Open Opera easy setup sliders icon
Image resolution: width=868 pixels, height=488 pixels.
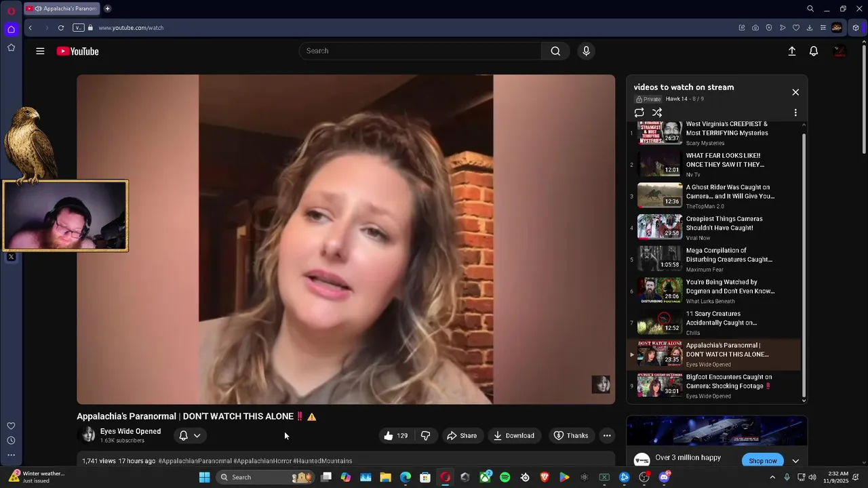pyautogui.click(x=823, y=28)
